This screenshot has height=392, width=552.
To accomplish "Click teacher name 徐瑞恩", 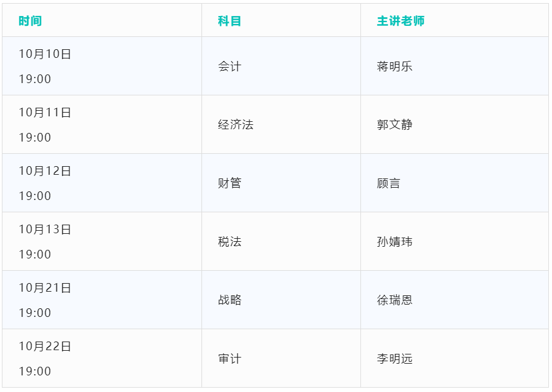I will (x=394, y=300).
